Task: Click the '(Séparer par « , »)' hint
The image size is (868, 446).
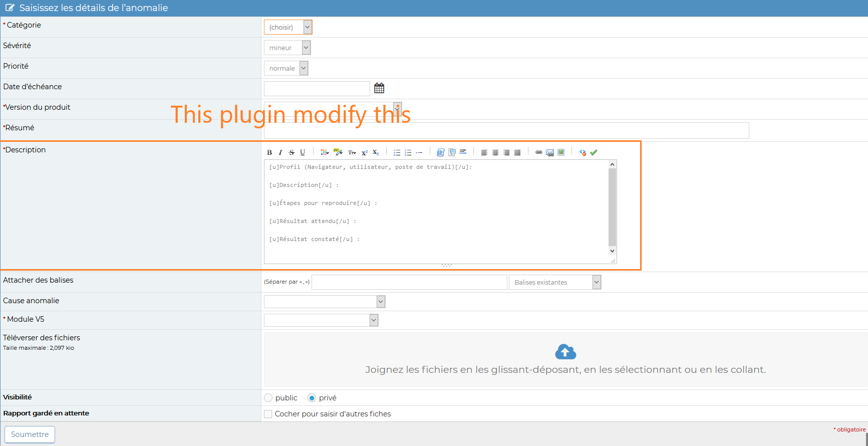Action: point(287,282)
